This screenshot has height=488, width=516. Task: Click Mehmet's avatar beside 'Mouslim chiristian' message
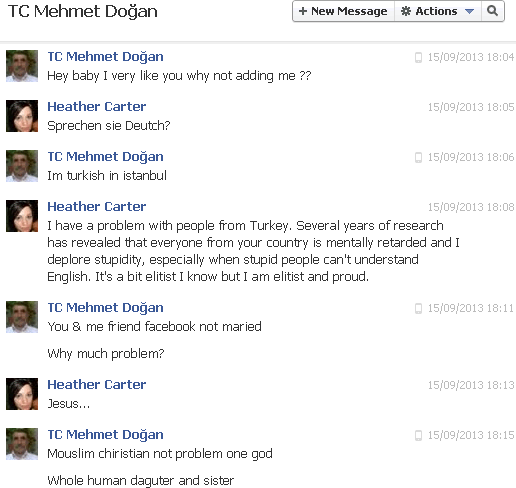coord(22,444)
